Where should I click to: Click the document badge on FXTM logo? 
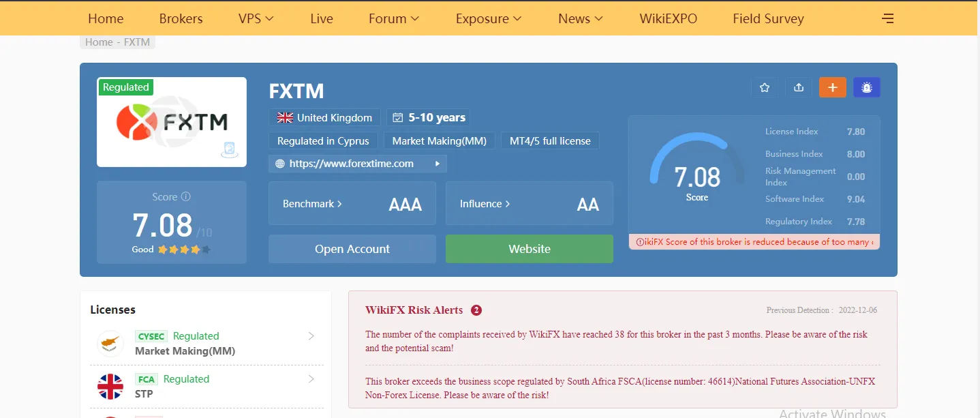230,149
